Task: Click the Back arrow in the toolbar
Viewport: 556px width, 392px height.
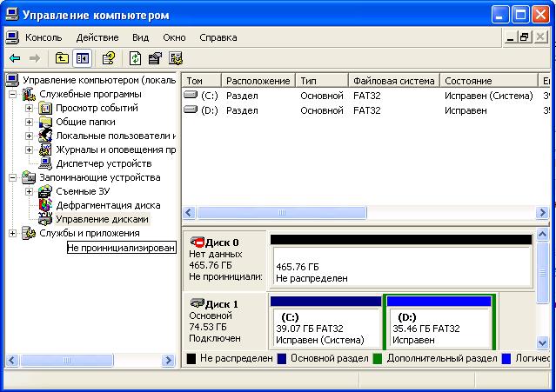Action: (x=15, y=58)
